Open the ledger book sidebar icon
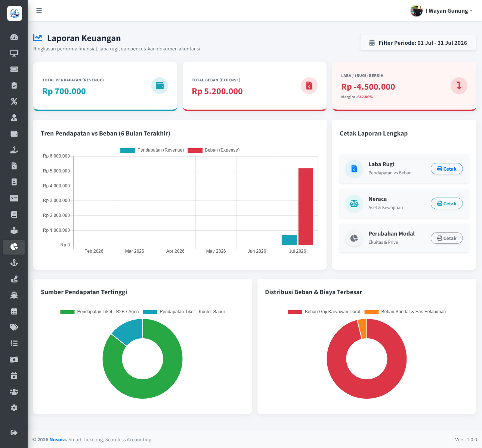Viewport: 482px width, 448px height. pyautogui.click(x=14, y=214)
